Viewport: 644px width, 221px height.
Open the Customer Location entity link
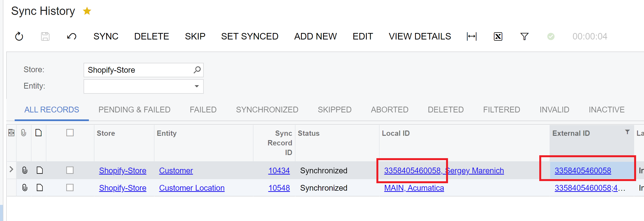tap(192, 188)
